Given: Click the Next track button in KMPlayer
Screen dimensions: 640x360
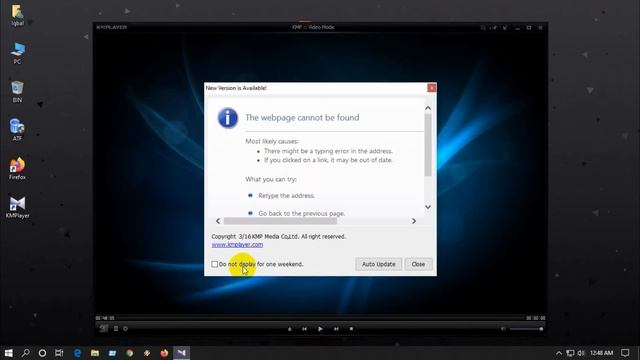Looking at the screenshot, I should click(336, 329).
